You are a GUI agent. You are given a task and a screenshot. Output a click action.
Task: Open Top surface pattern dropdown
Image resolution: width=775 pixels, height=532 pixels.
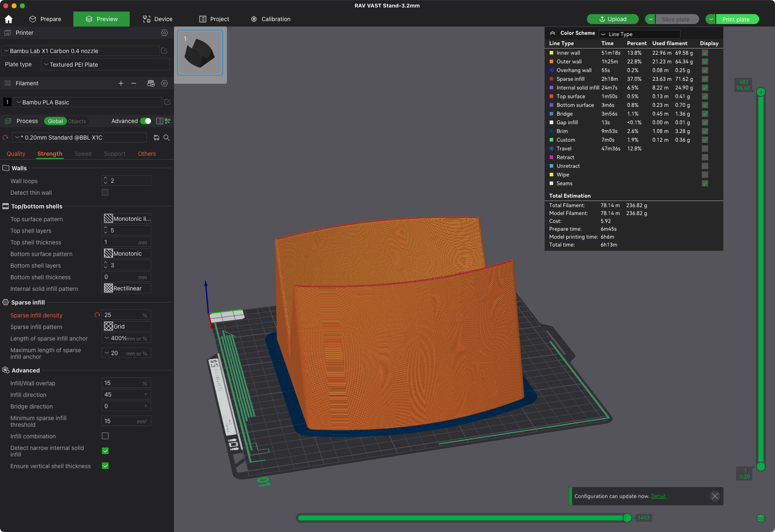pyautogui.click(x=126, y=219)
